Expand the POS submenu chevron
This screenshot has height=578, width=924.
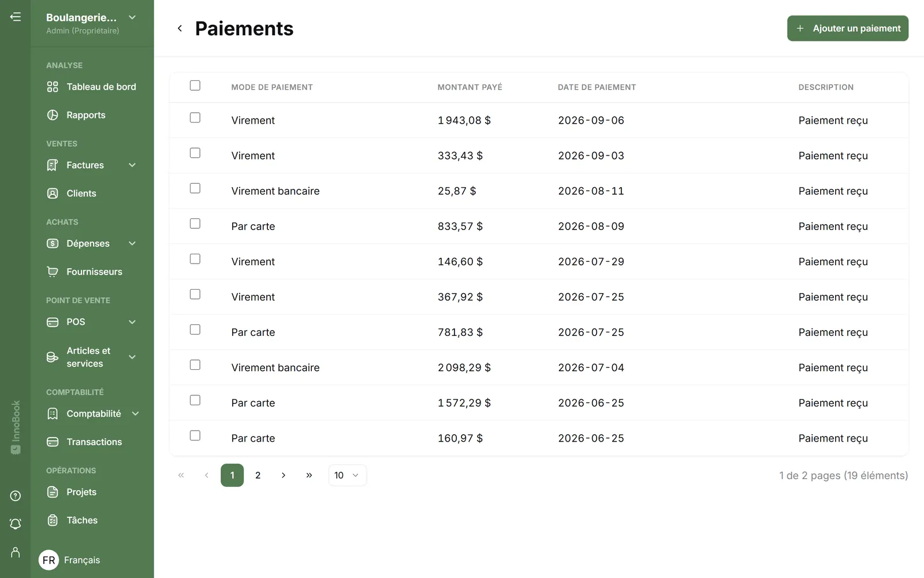[x=132, y=322]
